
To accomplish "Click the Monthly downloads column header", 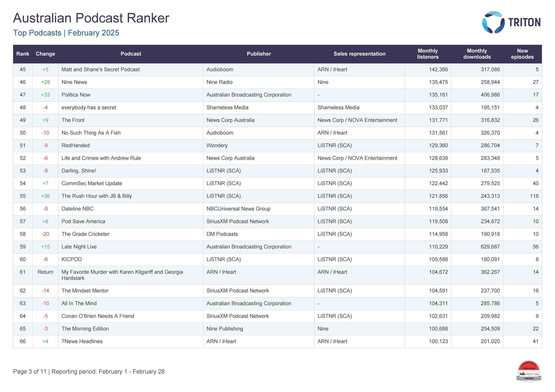I will click(477, 54).
